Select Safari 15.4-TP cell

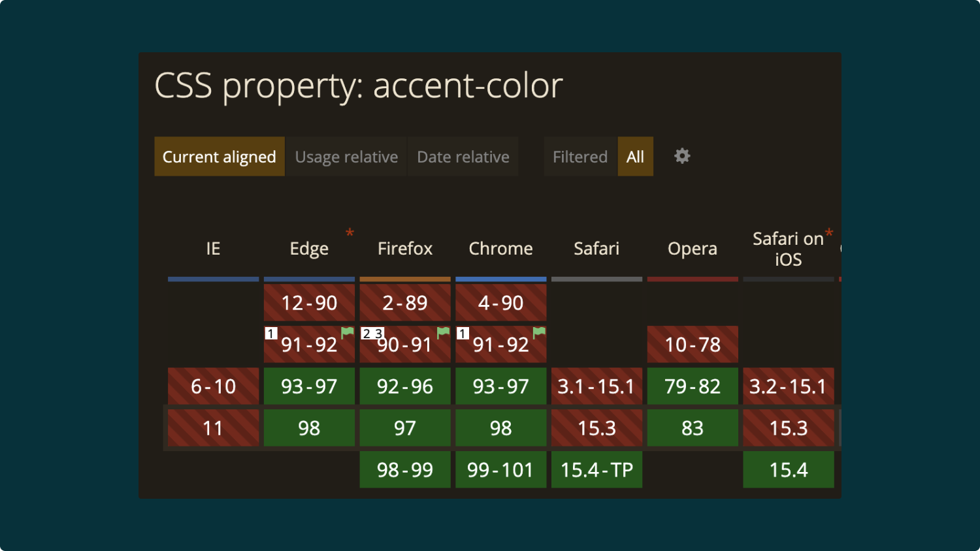point(596,470)
